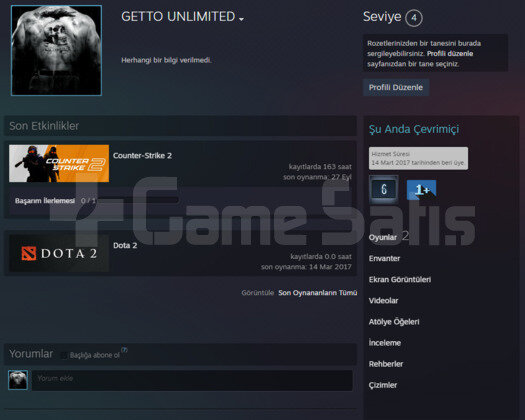Click 'son oynanma: 14 Mar 2017' text
Image resolution: width=525 pixels, height=420 pixels.
point(306,267)
